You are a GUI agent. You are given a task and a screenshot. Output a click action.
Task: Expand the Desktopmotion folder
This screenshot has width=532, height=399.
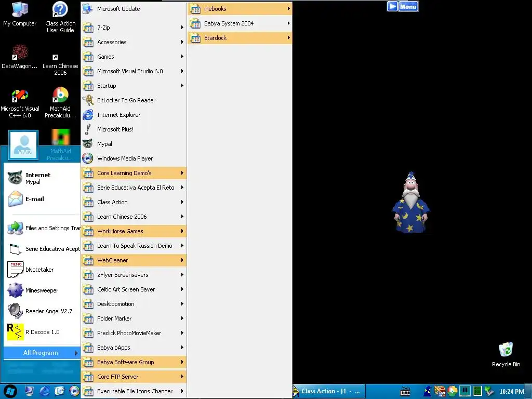tap(134, 304)
